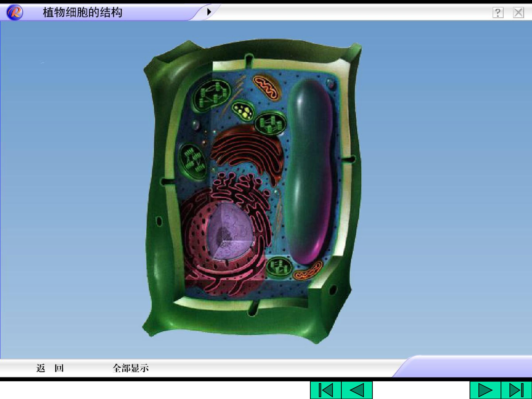Click the 全部显示 show-all button
The height and width of the screenshot is (399, 532).
click(131, 368)
